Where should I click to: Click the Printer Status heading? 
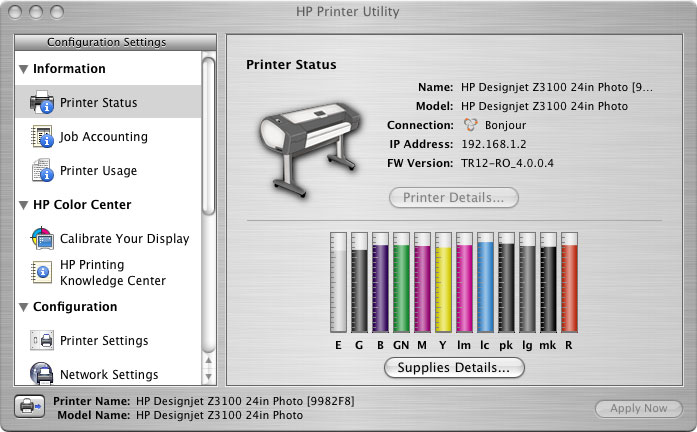click(x=291, y=64)
